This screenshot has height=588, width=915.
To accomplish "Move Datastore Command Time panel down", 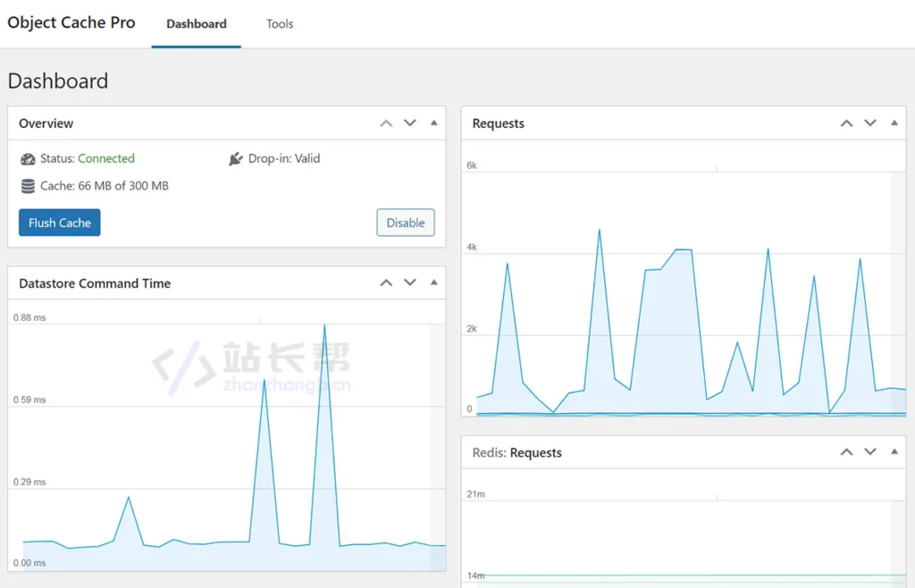I will 410,283.
